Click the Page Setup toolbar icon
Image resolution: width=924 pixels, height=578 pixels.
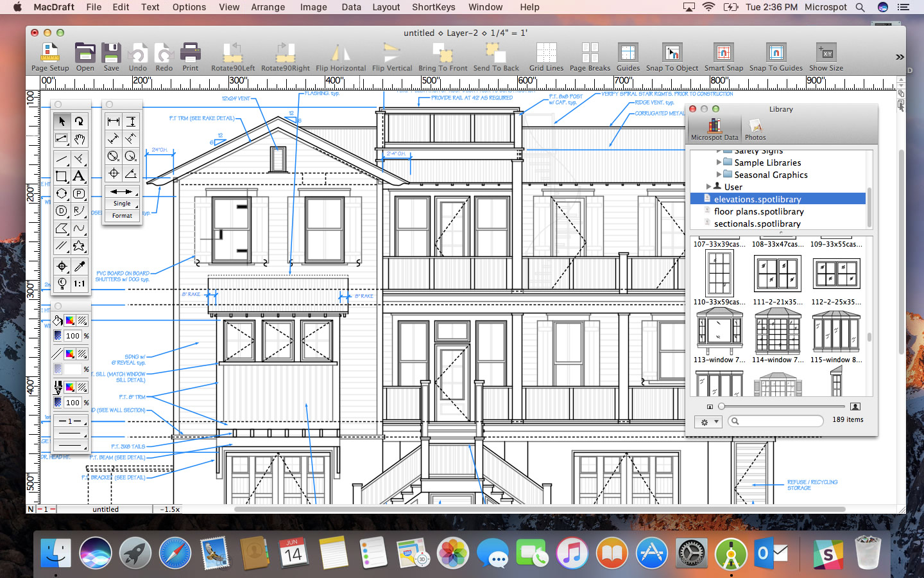click(x=50, y=57)
